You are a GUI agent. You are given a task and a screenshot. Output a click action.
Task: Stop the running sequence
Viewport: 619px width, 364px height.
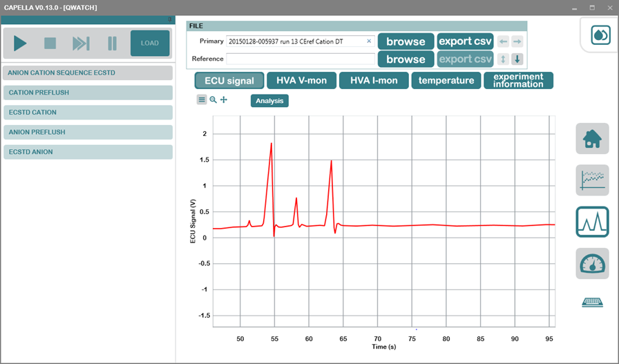tap(50, 43)
